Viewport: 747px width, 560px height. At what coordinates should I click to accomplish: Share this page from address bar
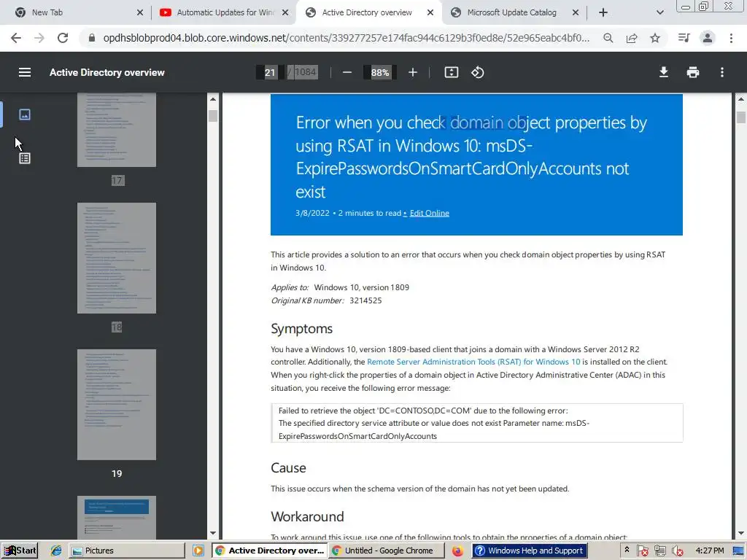pos(632,38)
